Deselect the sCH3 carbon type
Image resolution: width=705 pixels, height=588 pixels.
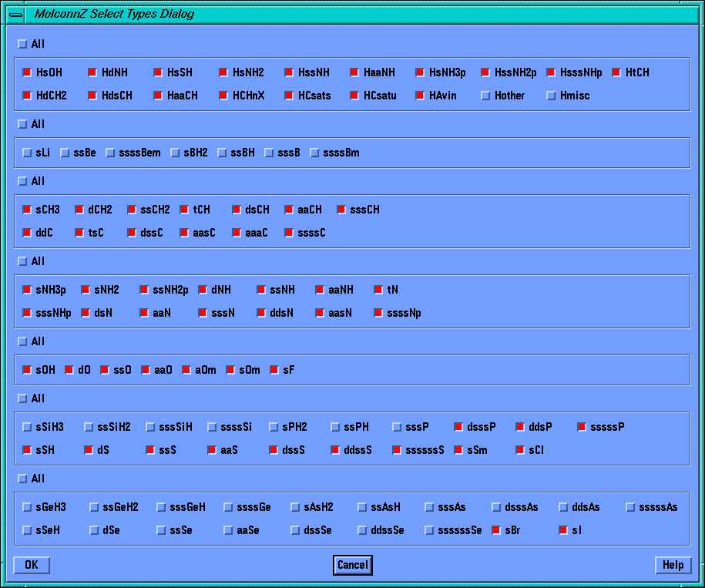28,210
